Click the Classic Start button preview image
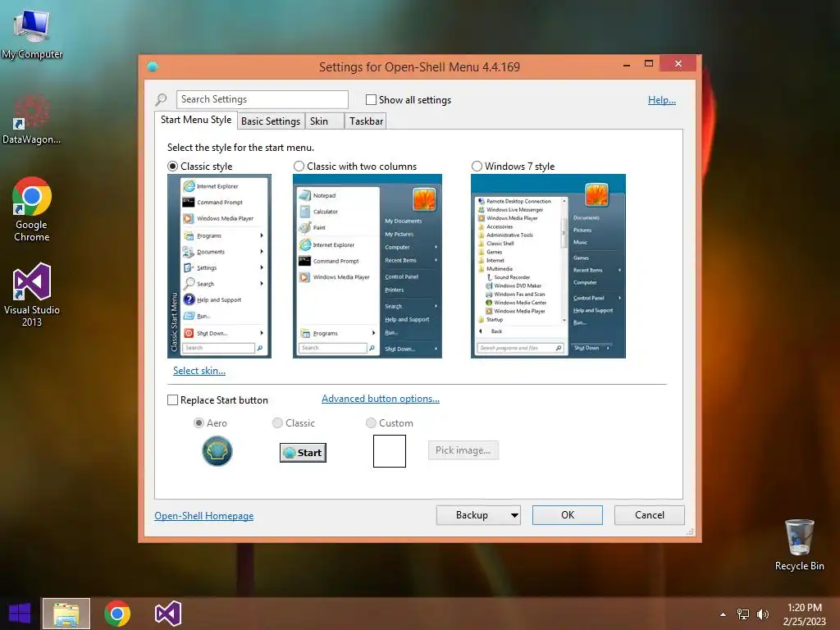The height and width of the screenshot is (630, 840). pos(303,453)
